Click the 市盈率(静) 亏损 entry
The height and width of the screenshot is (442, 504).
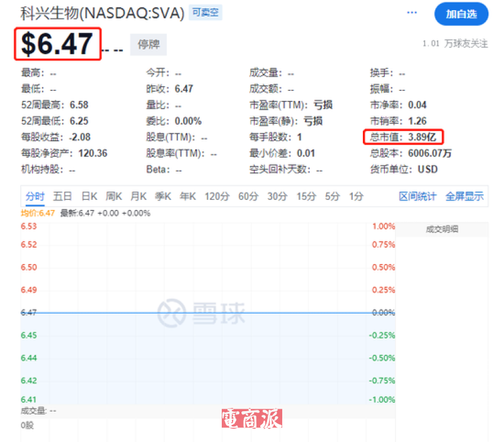tap(286, 121)
